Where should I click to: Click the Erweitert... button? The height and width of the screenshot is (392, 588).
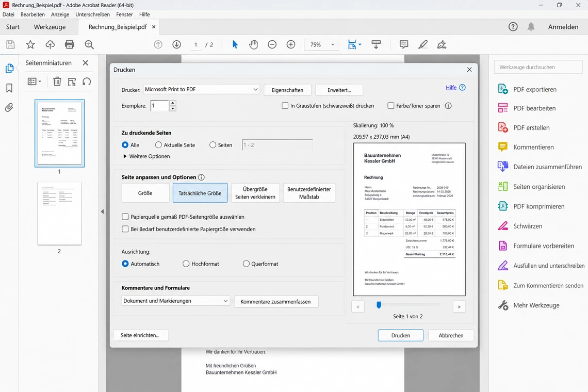pyautogui.click(x=339, y=90)
